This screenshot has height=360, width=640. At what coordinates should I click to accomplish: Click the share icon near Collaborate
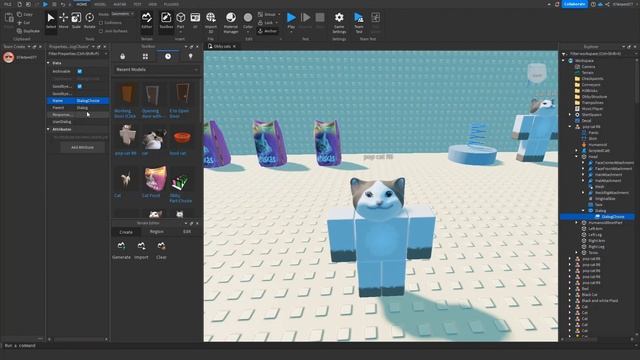tap(607, 4)
